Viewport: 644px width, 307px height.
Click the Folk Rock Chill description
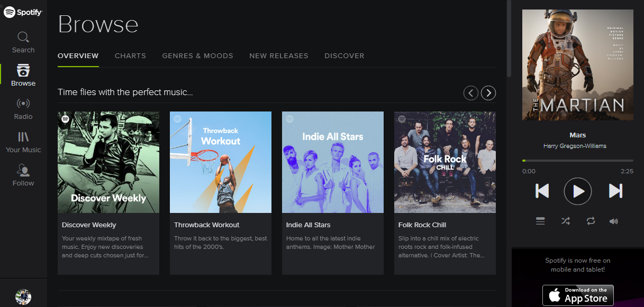(441, 247)
